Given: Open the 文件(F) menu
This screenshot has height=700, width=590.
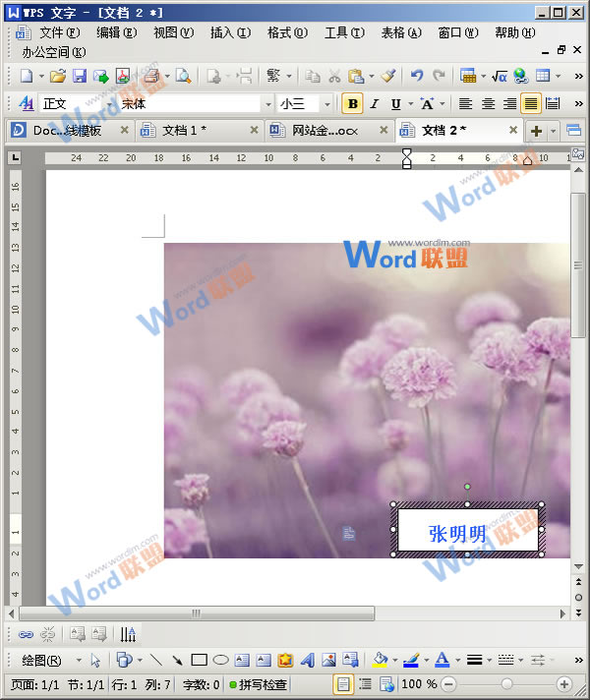Looking at the screenshot, I should [59, 32].
